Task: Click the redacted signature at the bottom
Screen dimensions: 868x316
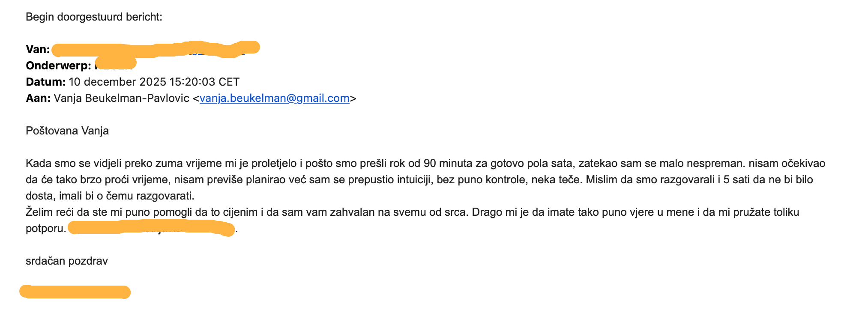Action: [x=75, y=292]
